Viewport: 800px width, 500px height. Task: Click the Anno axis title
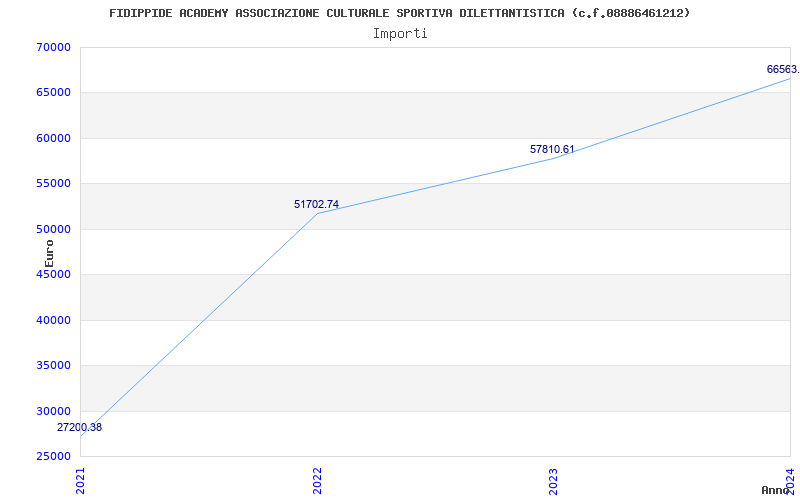click(775, 490)
